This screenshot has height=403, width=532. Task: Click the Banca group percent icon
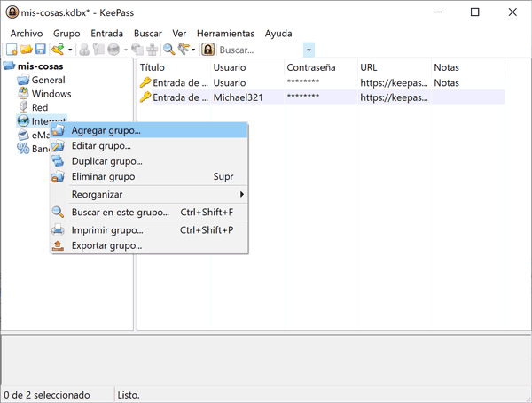[23, 149]
